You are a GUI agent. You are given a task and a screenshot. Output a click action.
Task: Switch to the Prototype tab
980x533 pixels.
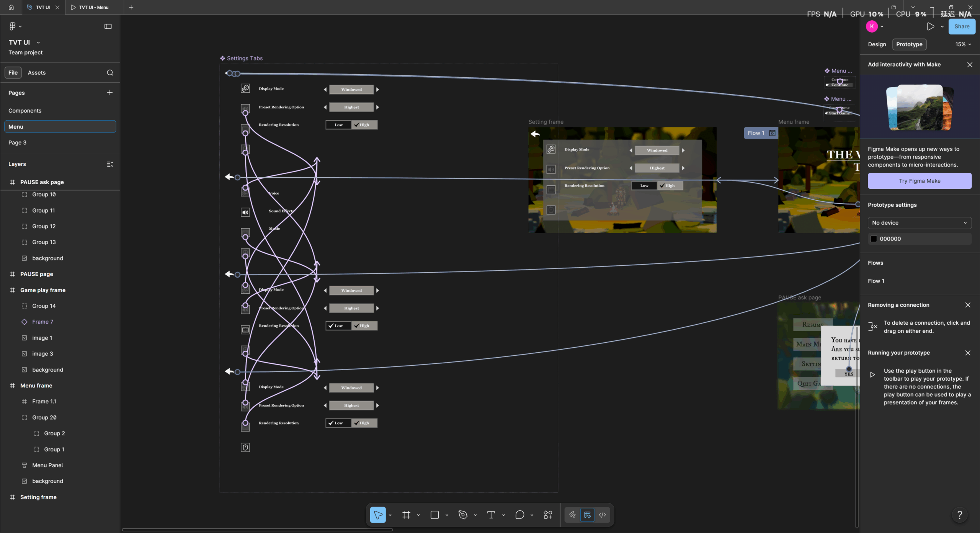pyautogui.click(x=909, y=44)
